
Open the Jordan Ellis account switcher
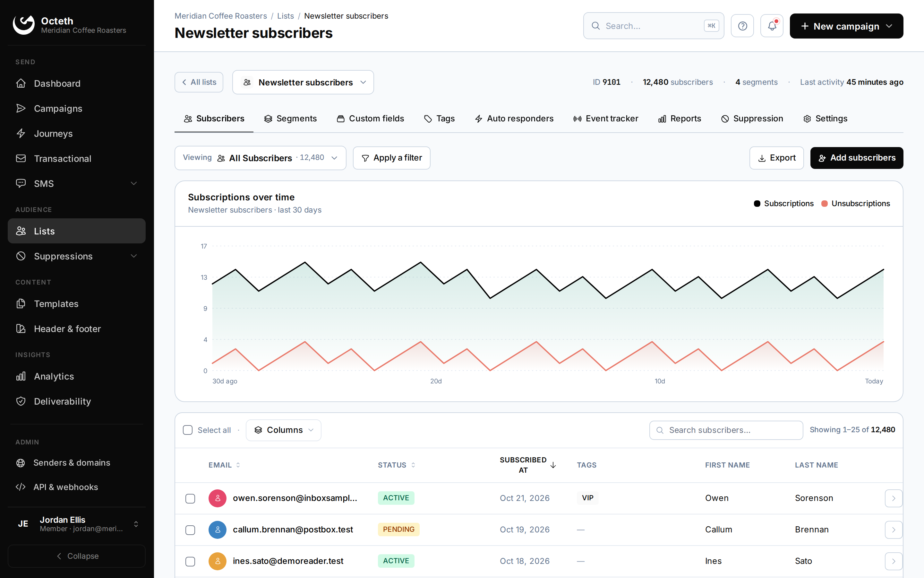click(76, 524)
